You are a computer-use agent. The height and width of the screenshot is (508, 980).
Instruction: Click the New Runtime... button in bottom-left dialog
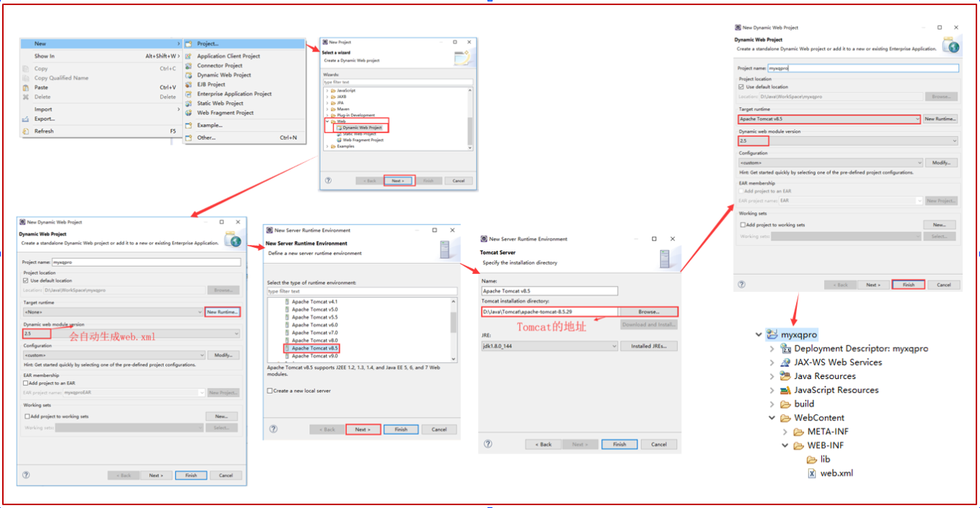[222, 312]
